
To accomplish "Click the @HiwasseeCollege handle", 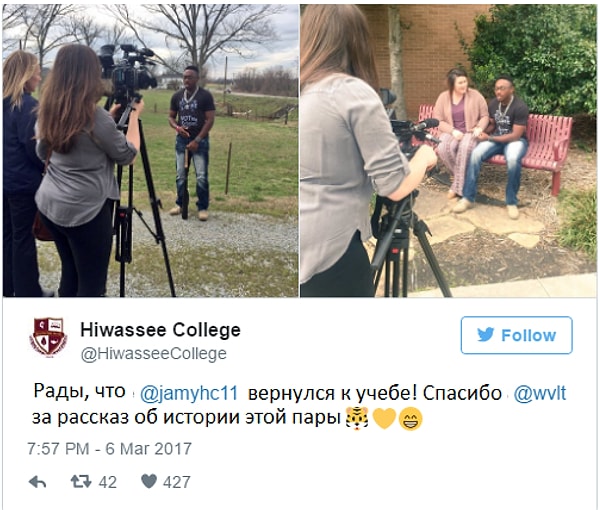I will click(153, 354).
